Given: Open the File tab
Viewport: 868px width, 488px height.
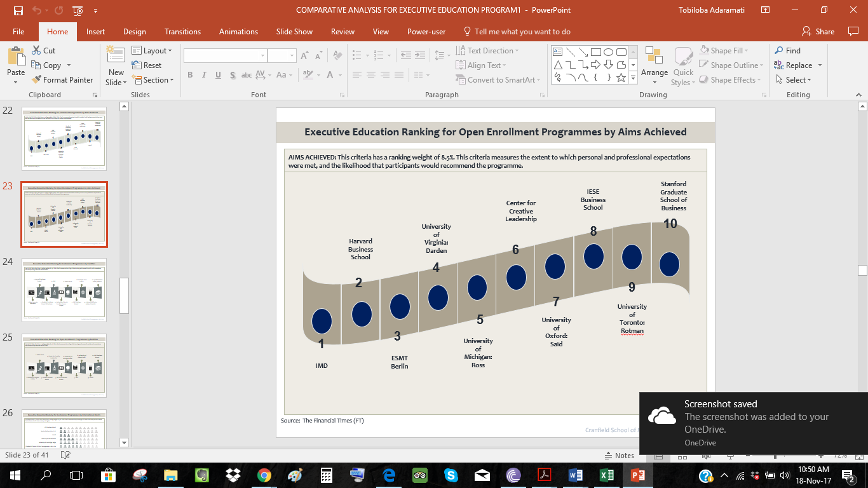Looking at the screenshot, I should pyautogui.click(x=18, y=32).
